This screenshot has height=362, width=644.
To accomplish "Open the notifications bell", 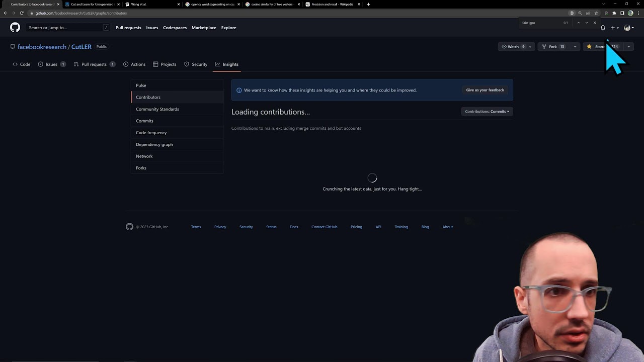I will [603, 28].
